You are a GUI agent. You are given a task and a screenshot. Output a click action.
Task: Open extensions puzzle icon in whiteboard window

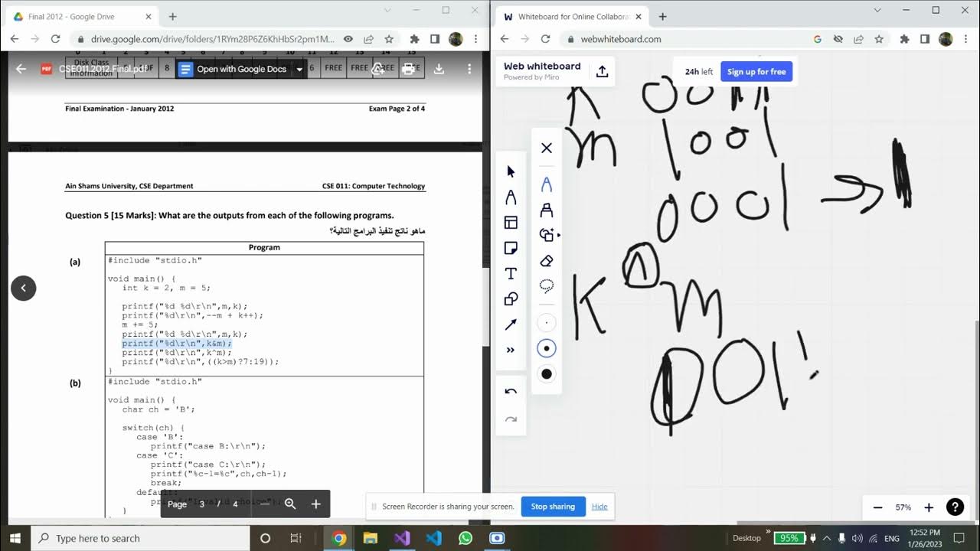[x=904, y=39]
